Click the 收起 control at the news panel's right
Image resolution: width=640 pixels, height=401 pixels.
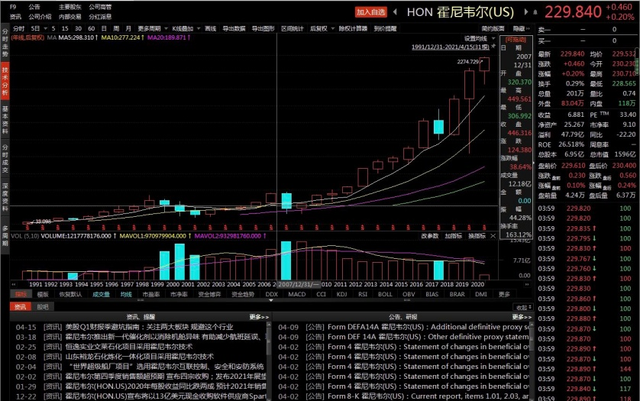click(x=524, y=307)
